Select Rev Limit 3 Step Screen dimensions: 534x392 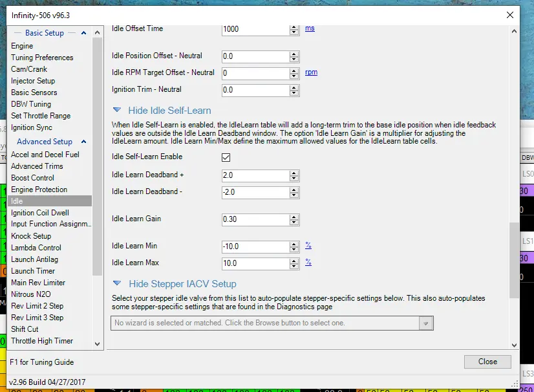(x=37, y=318)
